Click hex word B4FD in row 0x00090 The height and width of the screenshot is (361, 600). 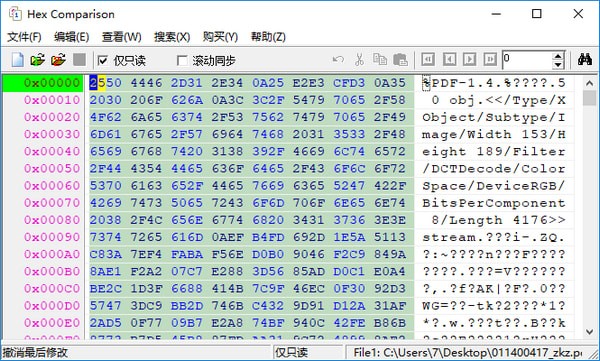[268, 237]
